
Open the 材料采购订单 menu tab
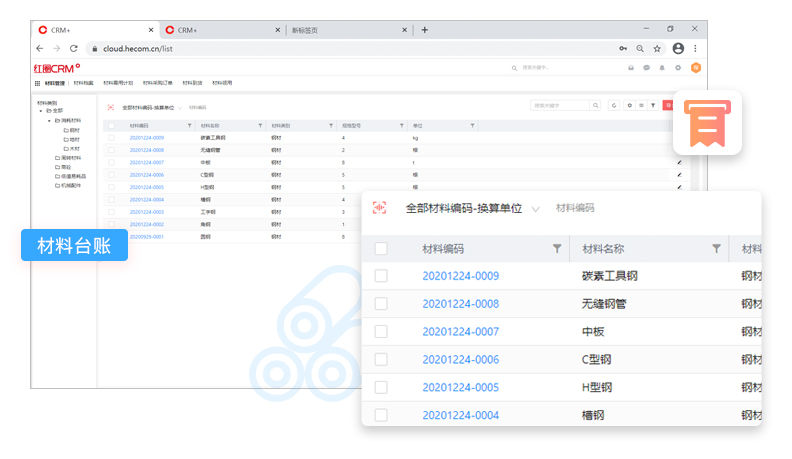pyautogui.click(x=157, y=83)
